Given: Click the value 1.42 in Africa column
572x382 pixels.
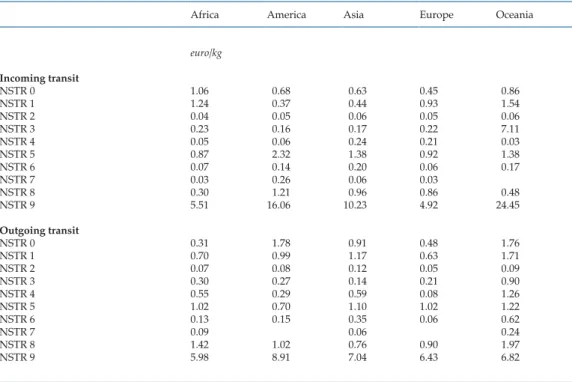Looking at the screenshot, I should (200, 345).
